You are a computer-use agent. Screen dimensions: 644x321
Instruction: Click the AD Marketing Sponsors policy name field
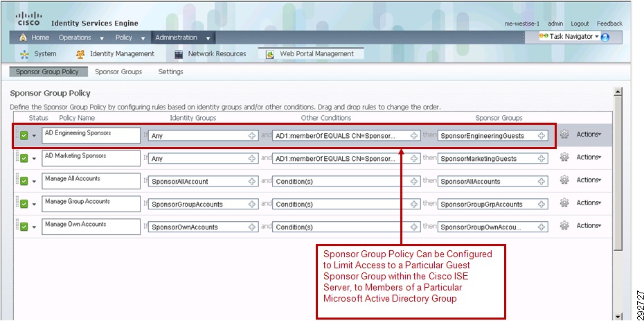(91, 158)
